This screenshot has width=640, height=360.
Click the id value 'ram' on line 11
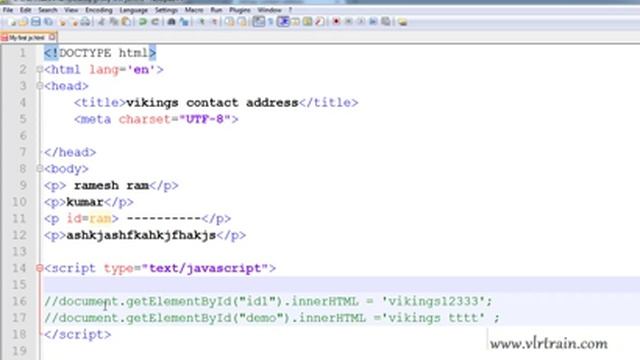click(100, 218)
